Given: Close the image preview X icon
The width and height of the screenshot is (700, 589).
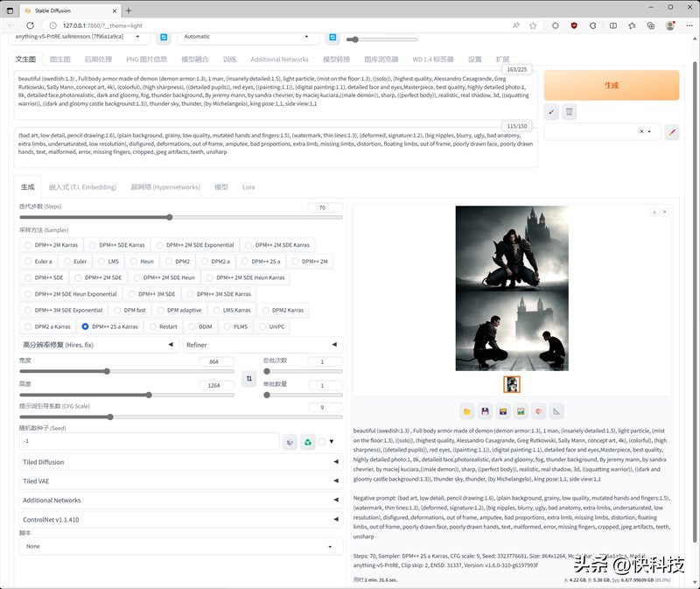Looking at the screenshot, I should [x=665, y=212].
